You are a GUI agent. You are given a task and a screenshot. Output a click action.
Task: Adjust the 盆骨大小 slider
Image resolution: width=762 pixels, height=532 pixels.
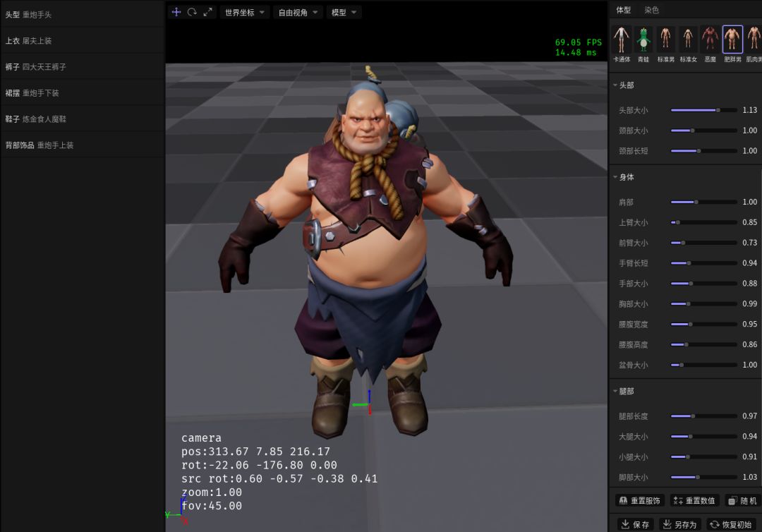[703, 365]
